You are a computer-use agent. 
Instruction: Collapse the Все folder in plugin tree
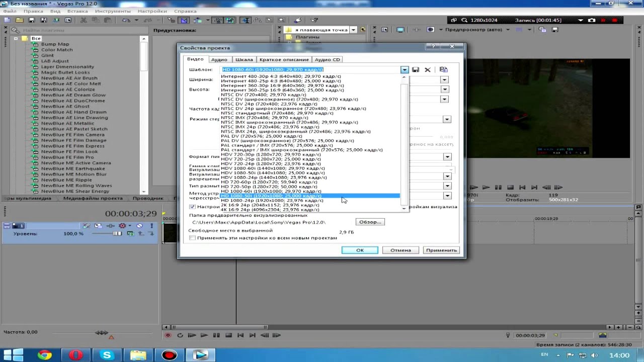16,38
